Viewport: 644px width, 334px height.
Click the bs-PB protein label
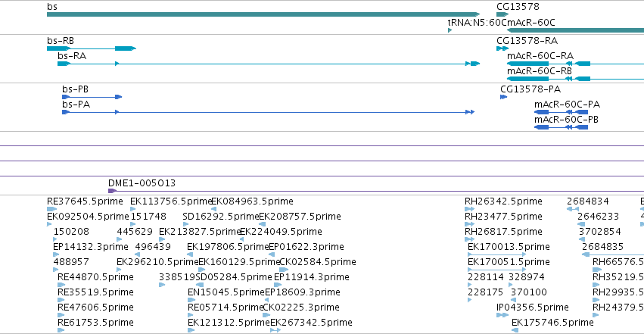point(75,89)
